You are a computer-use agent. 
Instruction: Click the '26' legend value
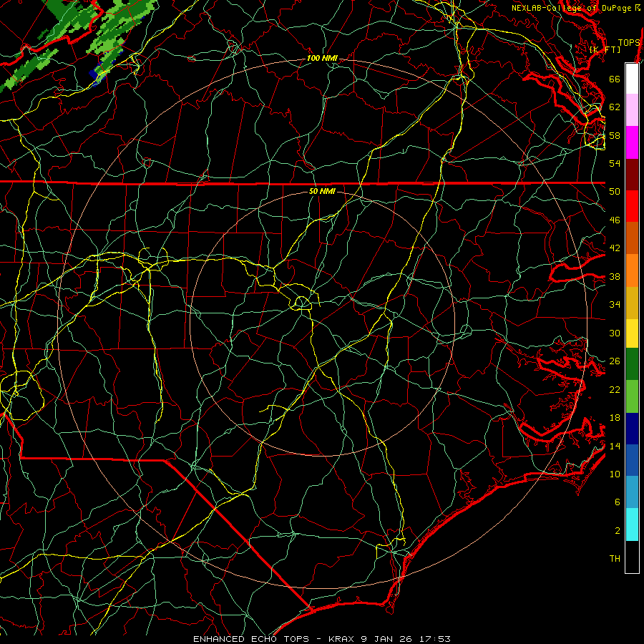[x=615, y=361]
